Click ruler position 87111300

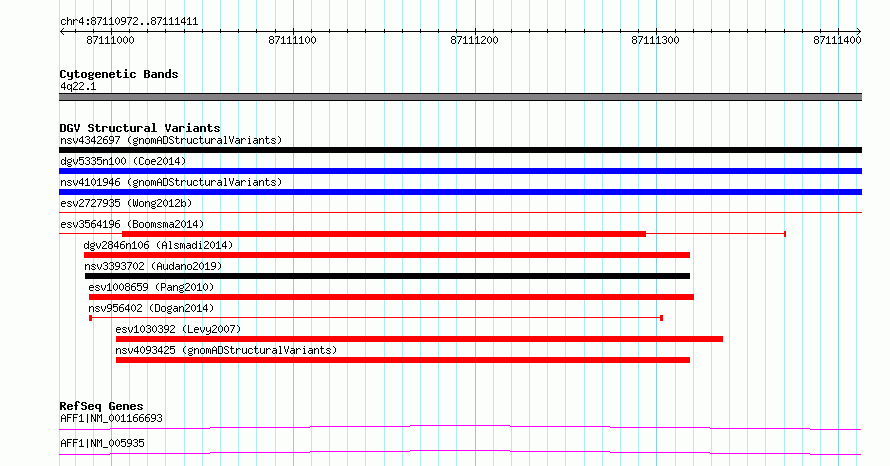click(656, 40)
